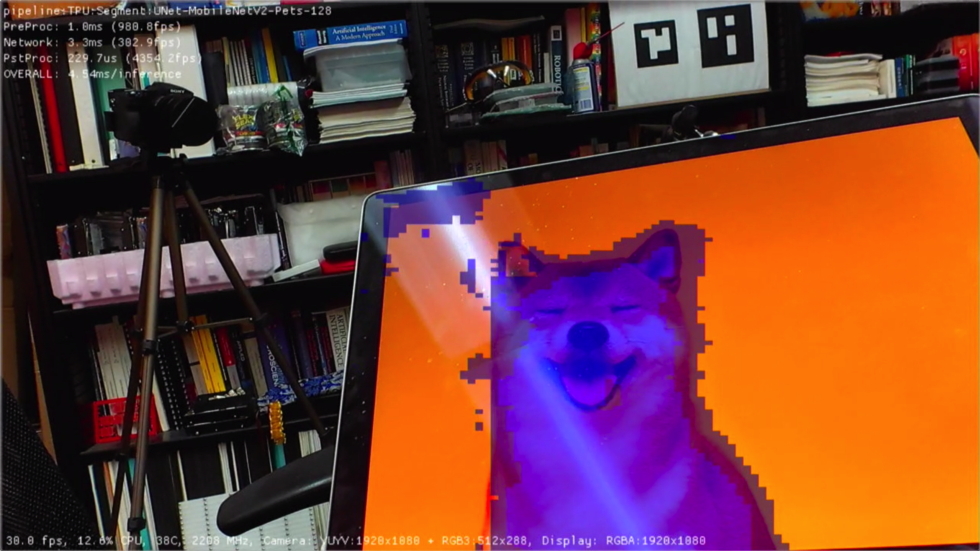Click the 'Camera: YUYV:1920x1080' status entry
This screenshot has width=980, height=551.
(341, 541)
